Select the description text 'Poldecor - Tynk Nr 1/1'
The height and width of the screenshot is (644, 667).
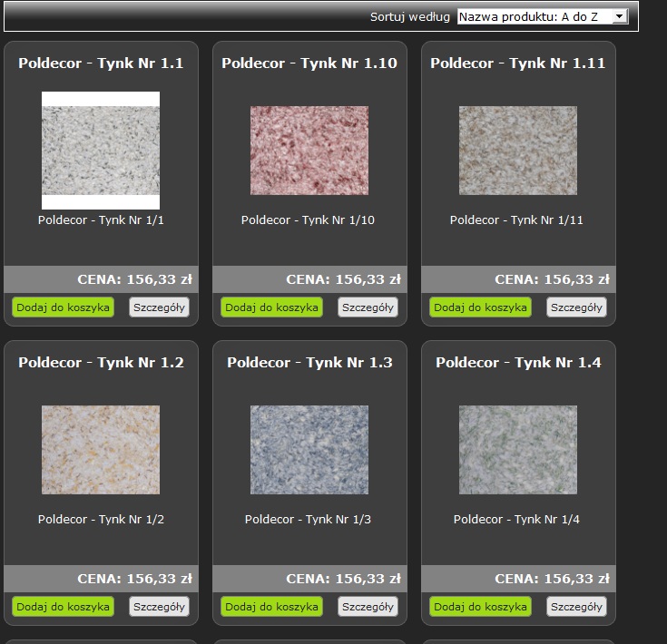(x=101, y=220)
